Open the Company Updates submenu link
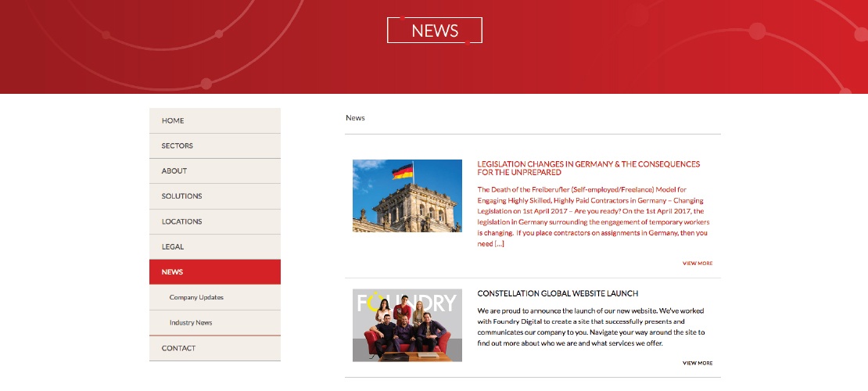 click(x=215, y=297)
